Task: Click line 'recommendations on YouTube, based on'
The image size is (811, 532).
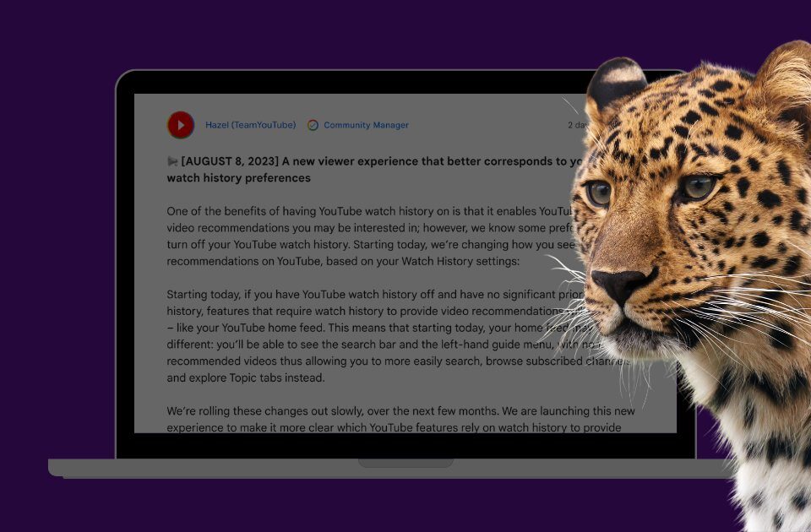Action: pos(343,261)
